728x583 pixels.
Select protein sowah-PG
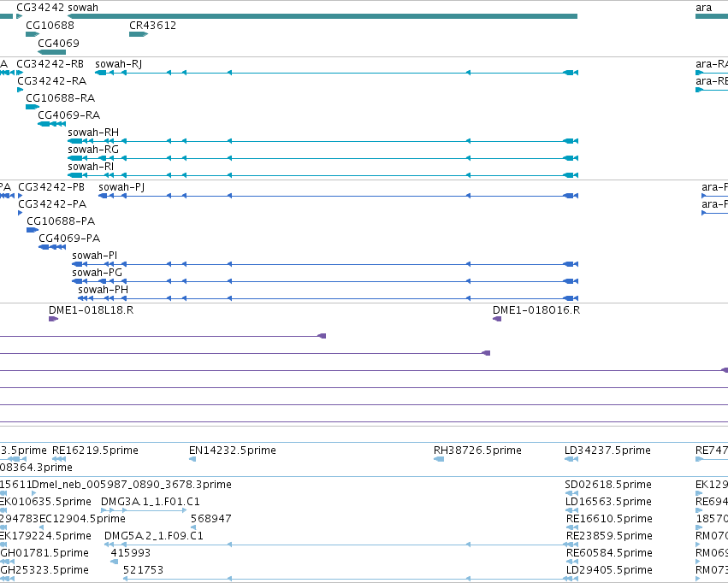(325, 281)
